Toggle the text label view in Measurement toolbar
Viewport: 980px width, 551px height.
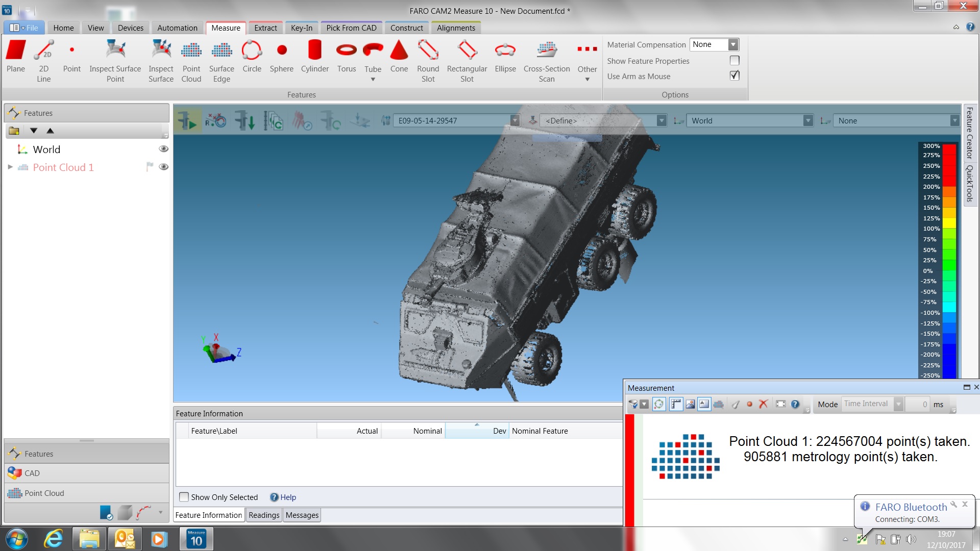pyautogui.click(x=704, y=404)
